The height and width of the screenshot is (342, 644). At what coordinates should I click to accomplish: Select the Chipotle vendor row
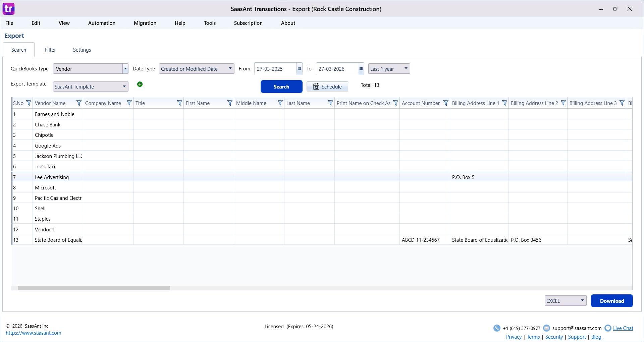pyautogui.click(x=322, y=135)
